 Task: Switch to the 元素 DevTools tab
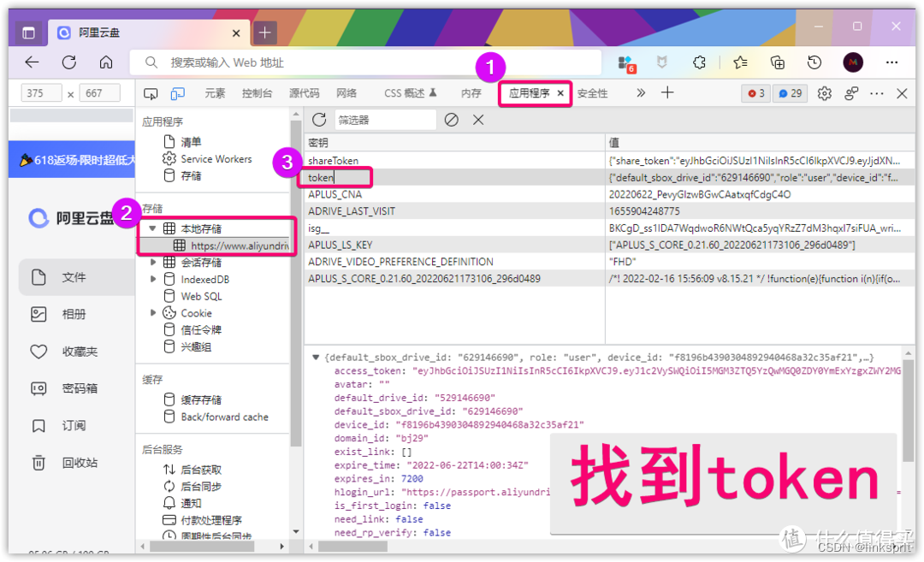pos(215,93)
